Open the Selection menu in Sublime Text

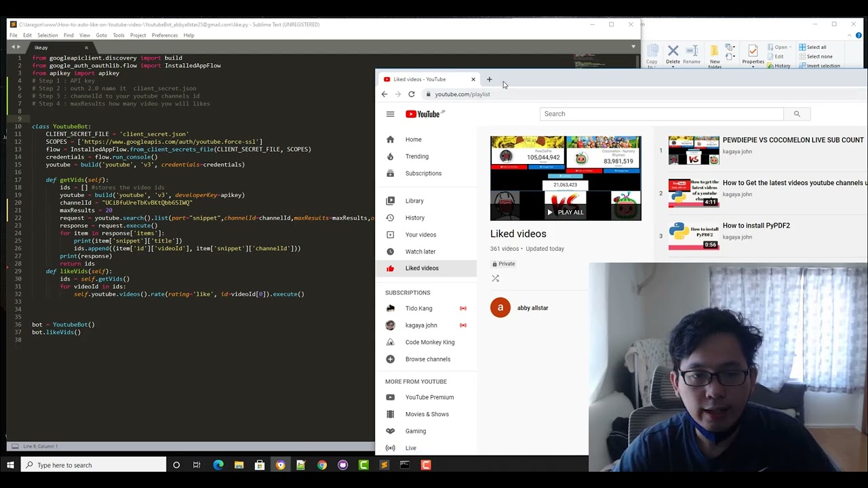(x=47, y=35)
